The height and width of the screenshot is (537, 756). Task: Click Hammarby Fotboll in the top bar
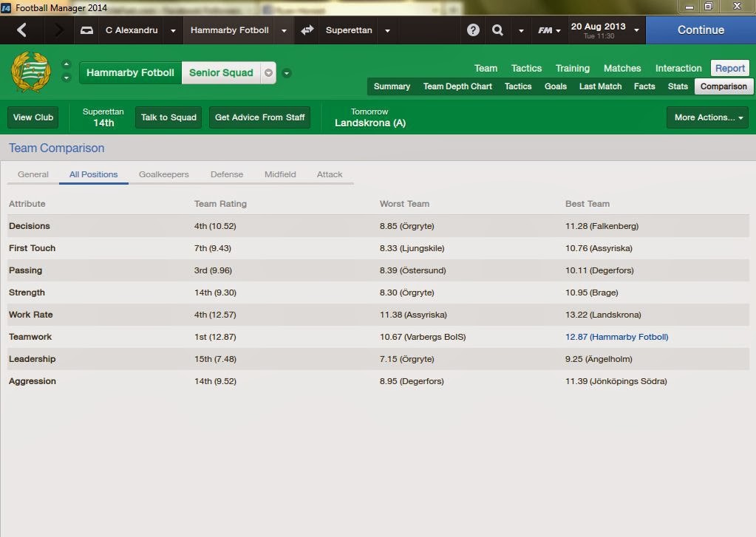[230, 30]
